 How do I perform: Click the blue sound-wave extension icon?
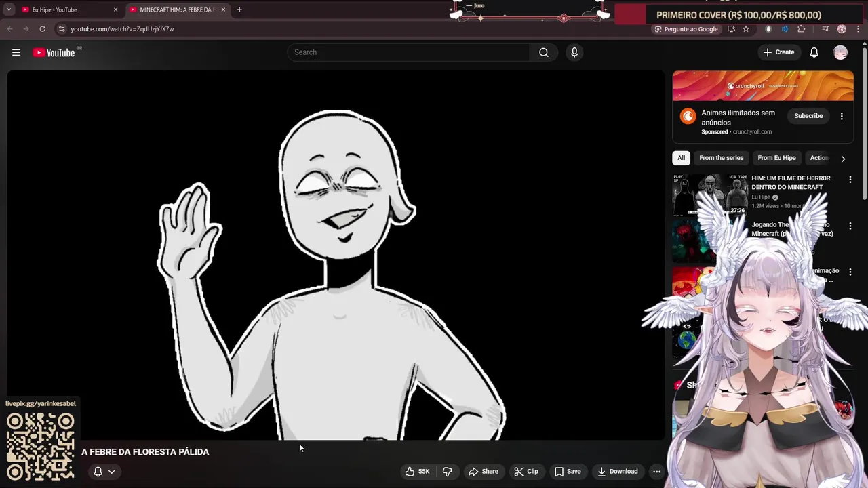(x=785, y=29)
